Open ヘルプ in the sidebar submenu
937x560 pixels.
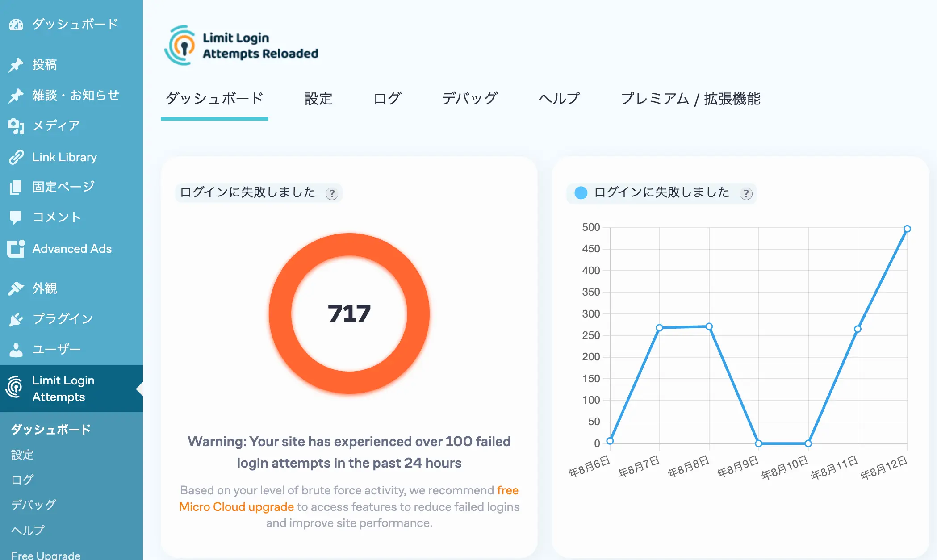pos(28,530)
